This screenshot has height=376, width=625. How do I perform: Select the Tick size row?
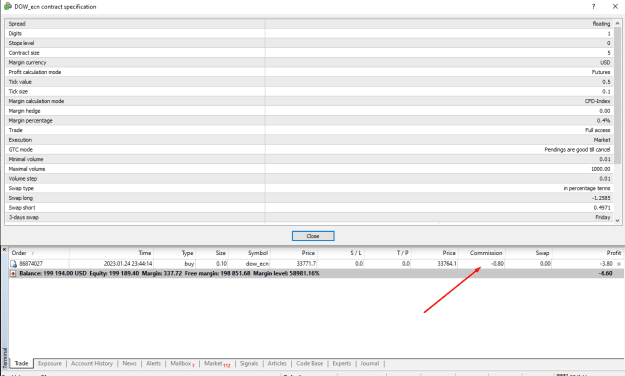(309, 92)
